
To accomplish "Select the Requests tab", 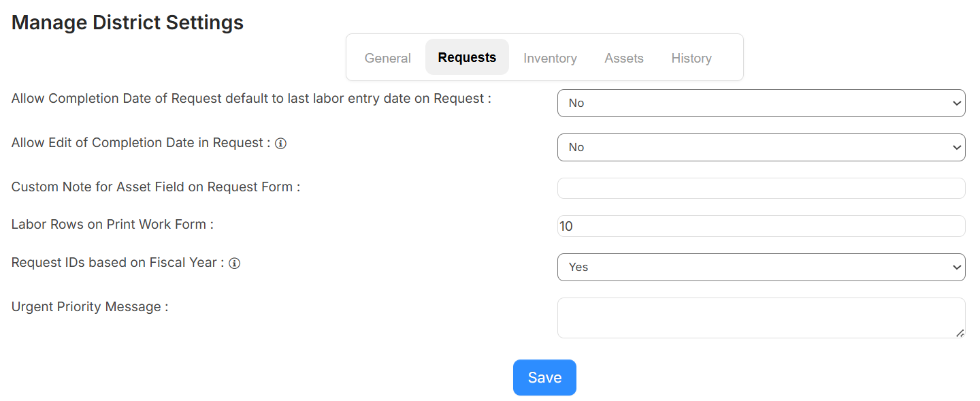I will point(467,57).
